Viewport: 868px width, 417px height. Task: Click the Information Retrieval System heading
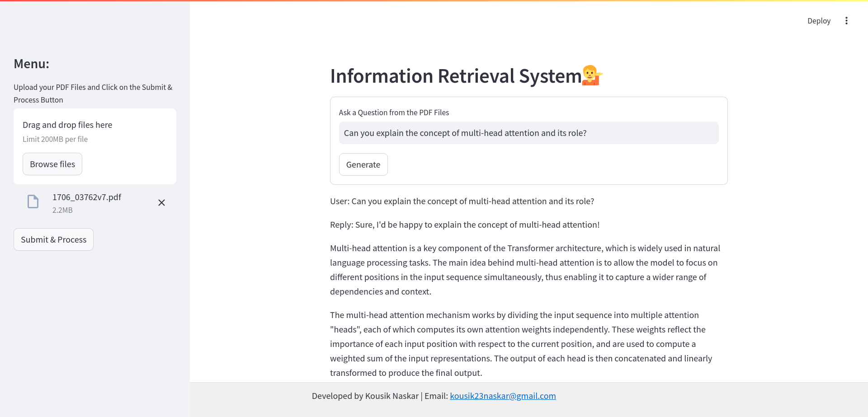(x=455, y=76)
